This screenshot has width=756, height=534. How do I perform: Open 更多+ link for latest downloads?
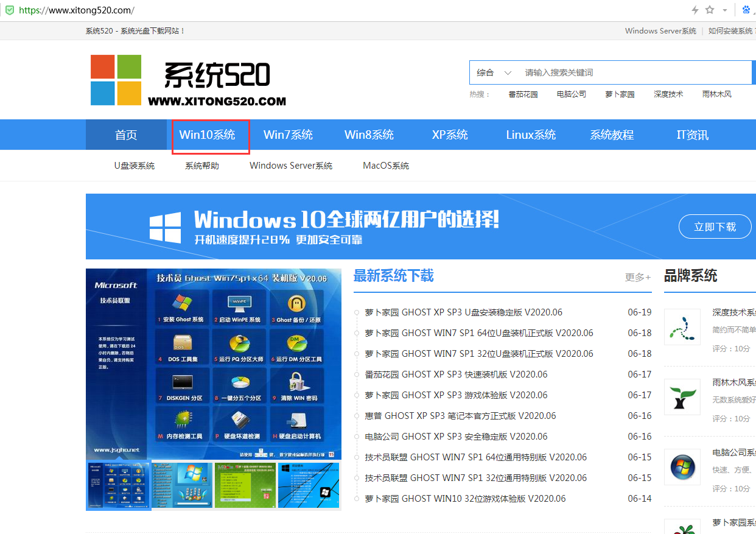point(637,277)
